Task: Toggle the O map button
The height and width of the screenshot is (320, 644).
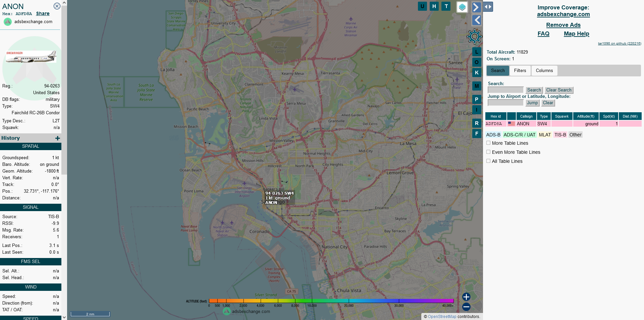Action: pyautogui.click(x=477, y=62)
